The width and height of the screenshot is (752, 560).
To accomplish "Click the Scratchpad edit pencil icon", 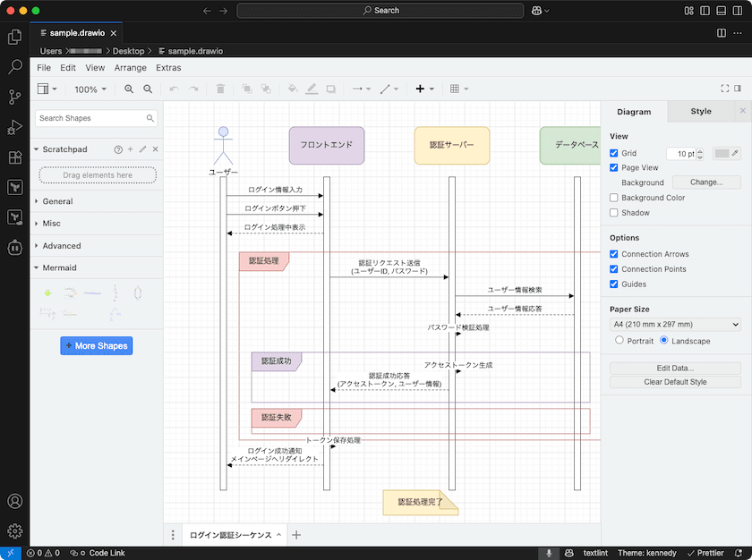I will tap(142, 149).
